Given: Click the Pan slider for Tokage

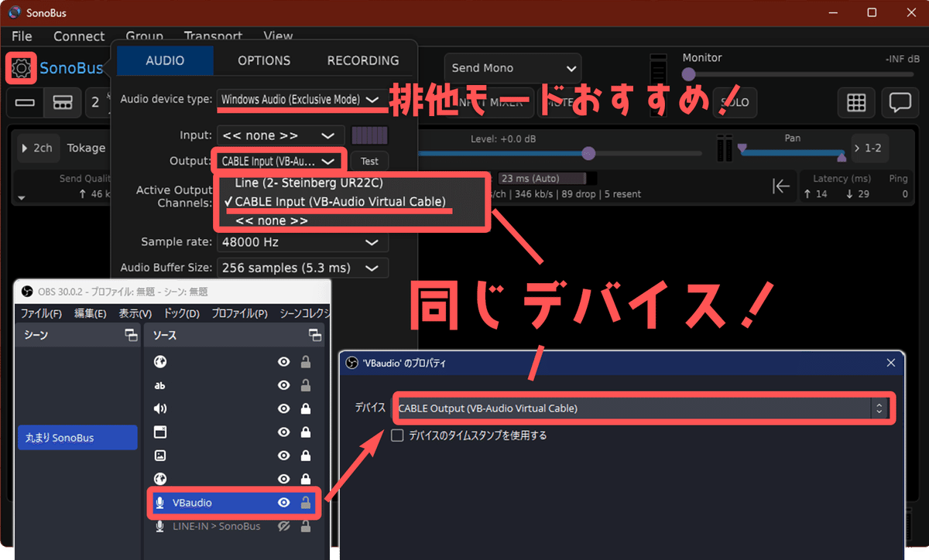Looking at the screenshot, I should pyautogui.click(x=791, y=152).
